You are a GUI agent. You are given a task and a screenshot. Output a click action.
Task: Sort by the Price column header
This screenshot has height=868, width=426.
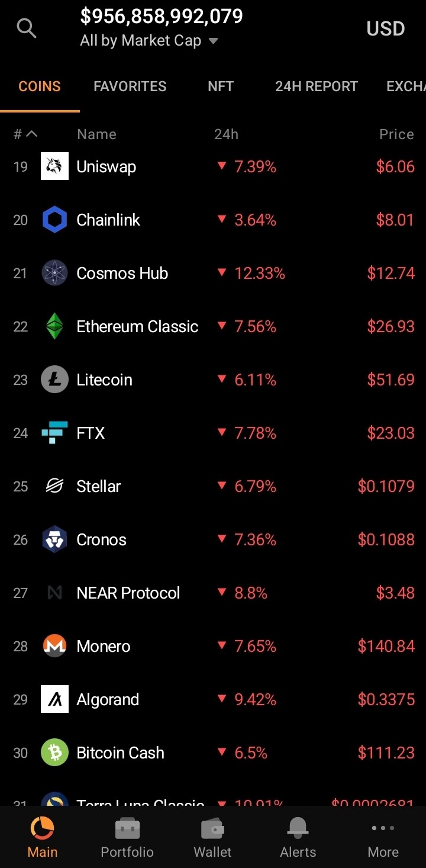[396, 134]
